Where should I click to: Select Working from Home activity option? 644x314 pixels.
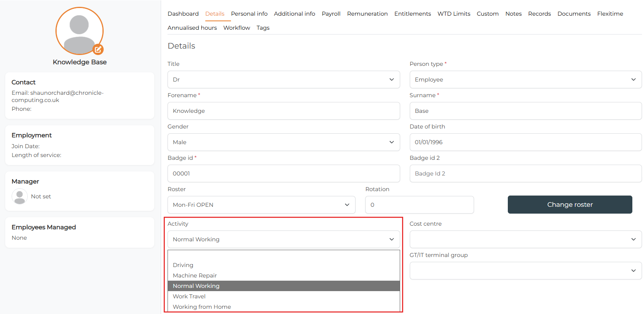pyautogui.click(x=284, y=307)
